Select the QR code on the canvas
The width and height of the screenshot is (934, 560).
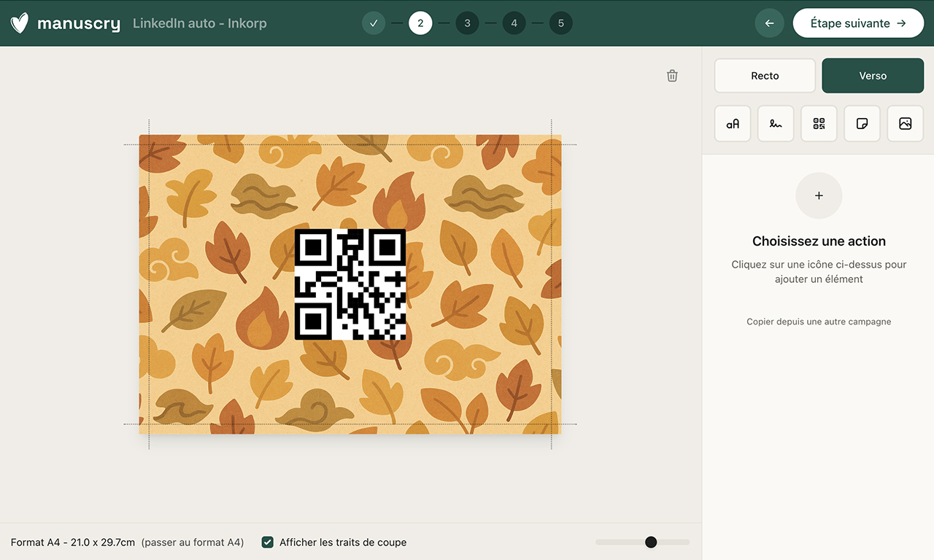pyautogui.click(x=350, y=284)
